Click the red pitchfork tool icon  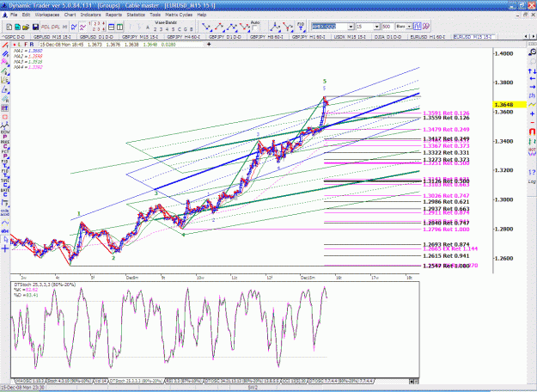[x=288, y=27]
